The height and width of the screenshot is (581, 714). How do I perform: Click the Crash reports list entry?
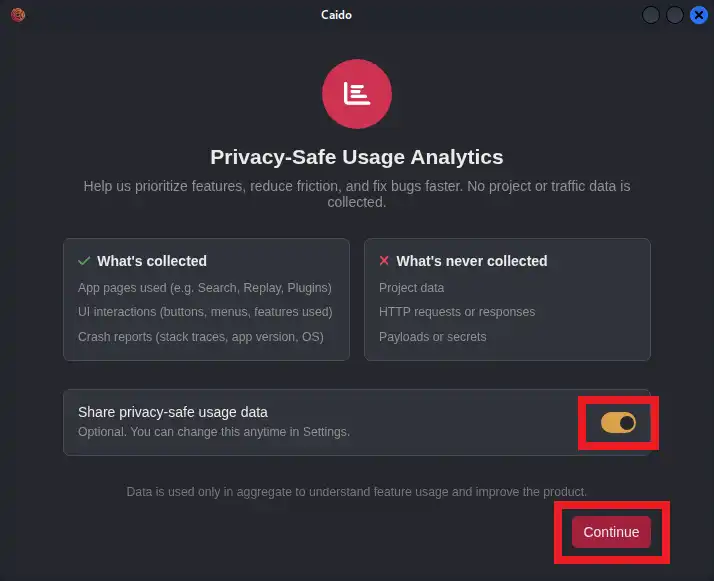coord(201,337)
